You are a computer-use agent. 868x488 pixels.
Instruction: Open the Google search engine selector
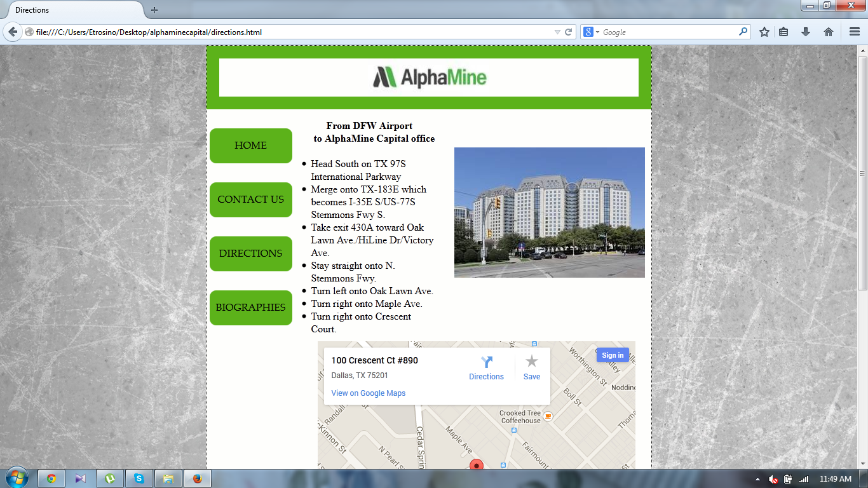coord(591,32)
